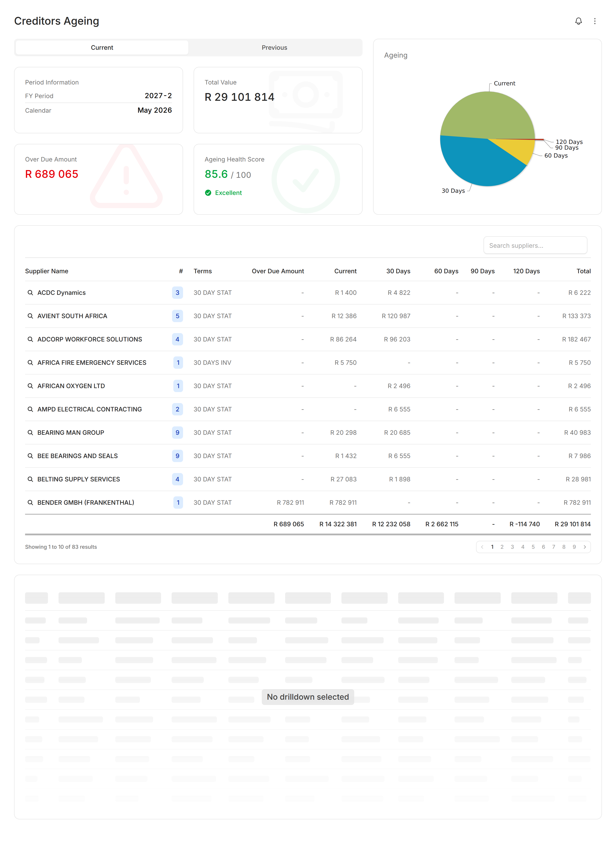Image resolution: width=616 pixels, height=844 pixels.
Task: Open drilldown magnifier for AVIENT SOUTH AFRICA
Action: coord(30,316)
